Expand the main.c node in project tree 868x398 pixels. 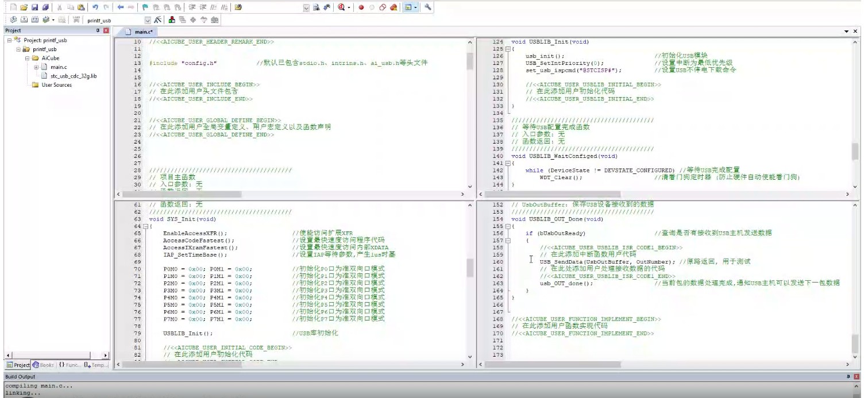36,67
